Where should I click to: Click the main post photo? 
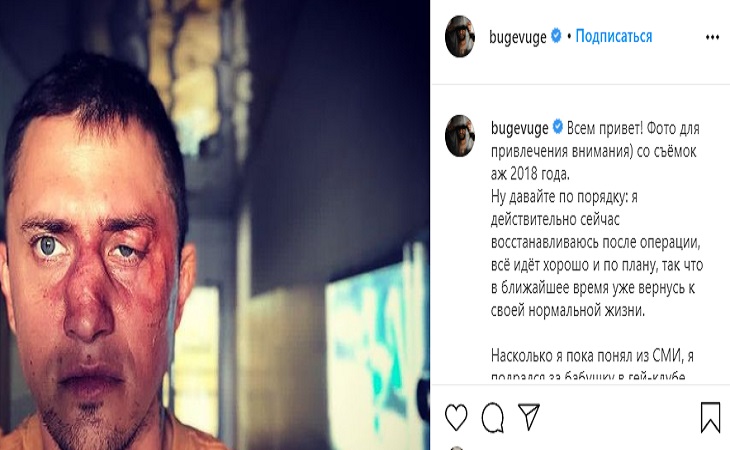[215, 225]
